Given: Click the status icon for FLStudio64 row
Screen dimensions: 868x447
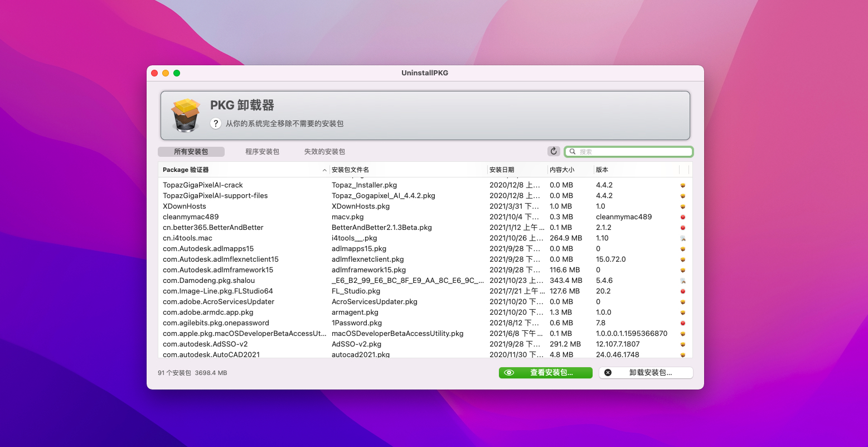Looking at the screenshot, I should (x=683, y=291).
